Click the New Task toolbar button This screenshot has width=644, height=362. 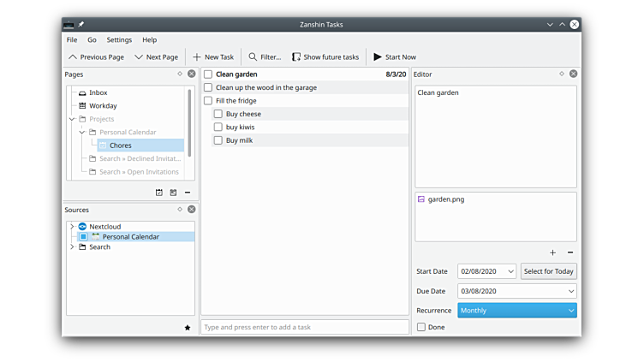click(213, 57)
